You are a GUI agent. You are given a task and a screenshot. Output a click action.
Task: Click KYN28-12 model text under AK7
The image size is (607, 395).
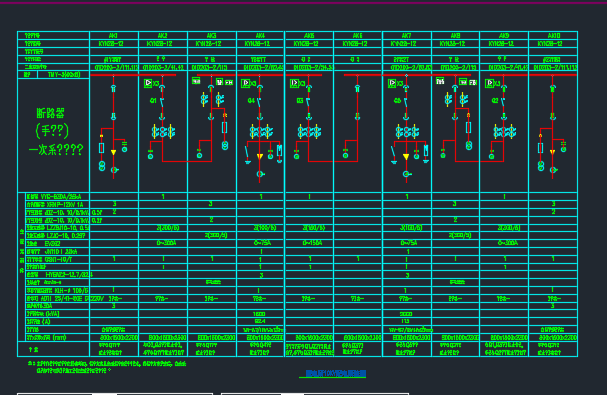(x=404, y=44)
